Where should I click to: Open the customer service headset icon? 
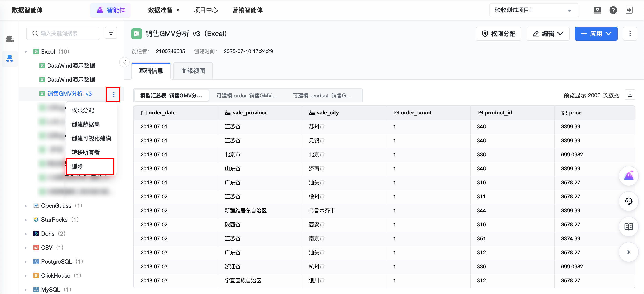click(628, 201)
